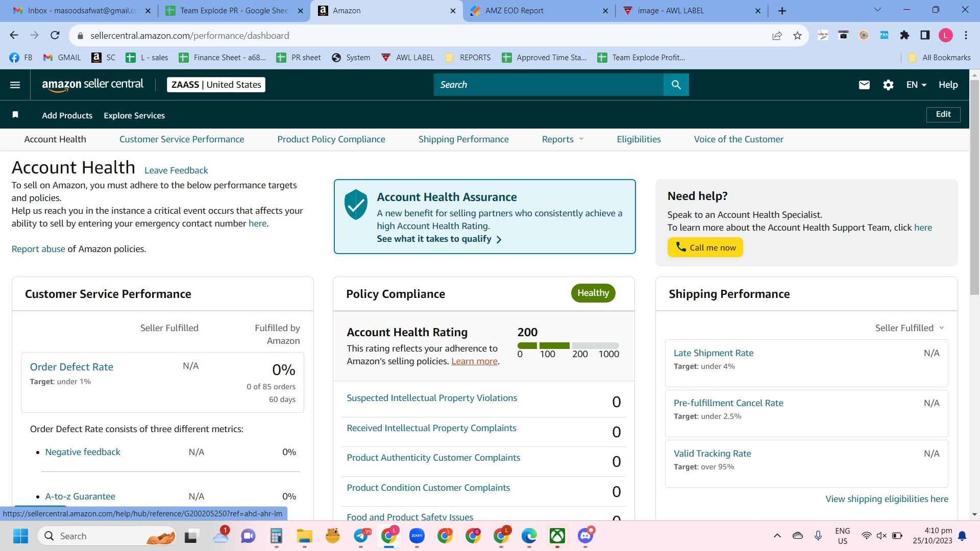Open Product Authenticity Customer Complaints
The height and width of the screenshot is (551, 980).
433,458
